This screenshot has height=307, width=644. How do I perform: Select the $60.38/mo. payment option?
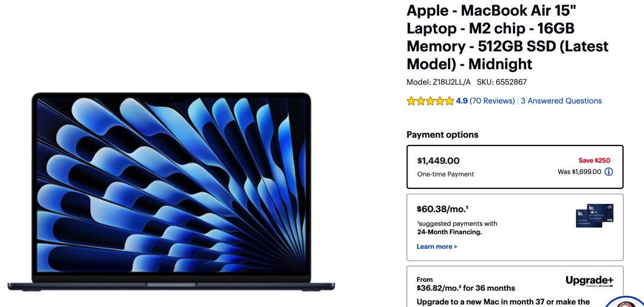point(515,227)
